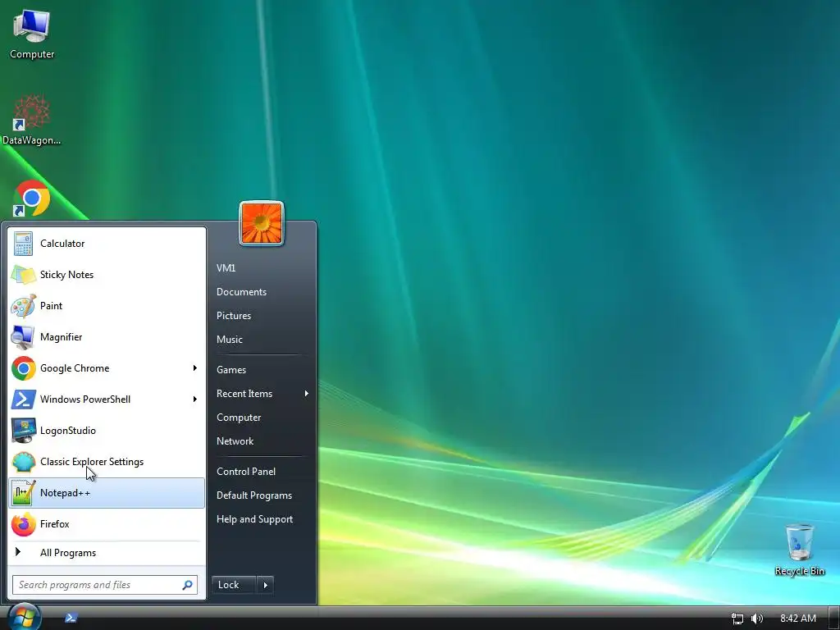Open Paint from the Start menu
The image size is (840, 630).
[x=107, y=306]
